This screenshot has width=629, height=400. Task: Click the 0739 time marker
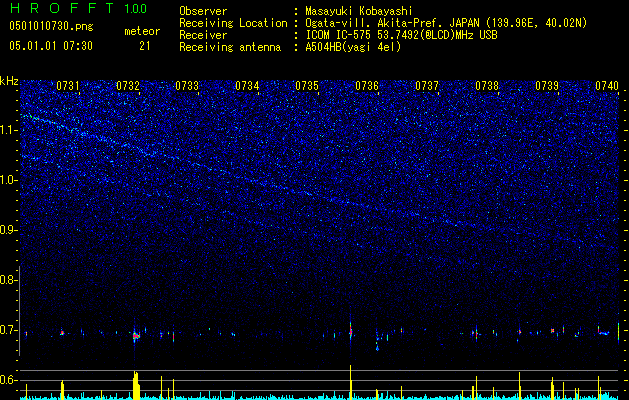[547, 86]
